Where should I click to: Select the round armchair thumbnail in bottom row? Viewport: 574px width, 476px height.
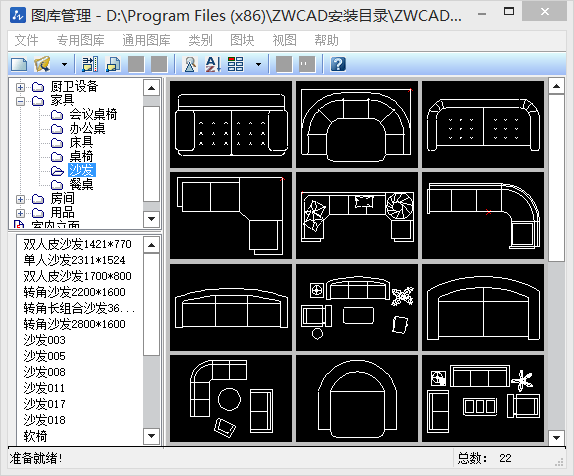click(357, 398)
